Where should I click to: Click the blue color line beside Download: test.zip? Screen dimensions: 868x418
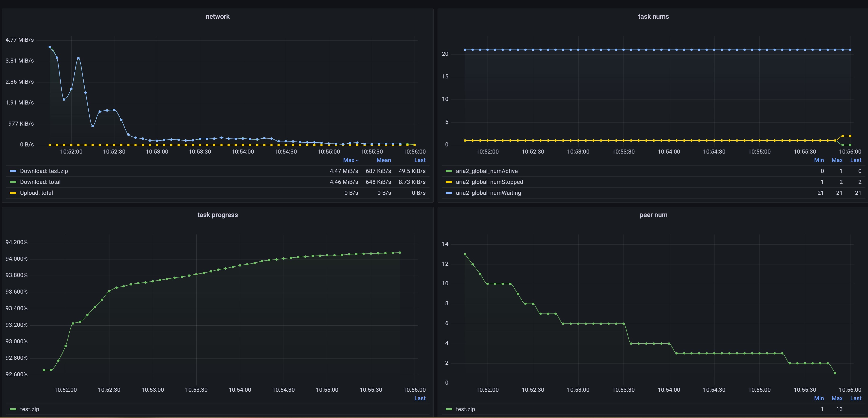pyautogui.click(x=13, y=171)
